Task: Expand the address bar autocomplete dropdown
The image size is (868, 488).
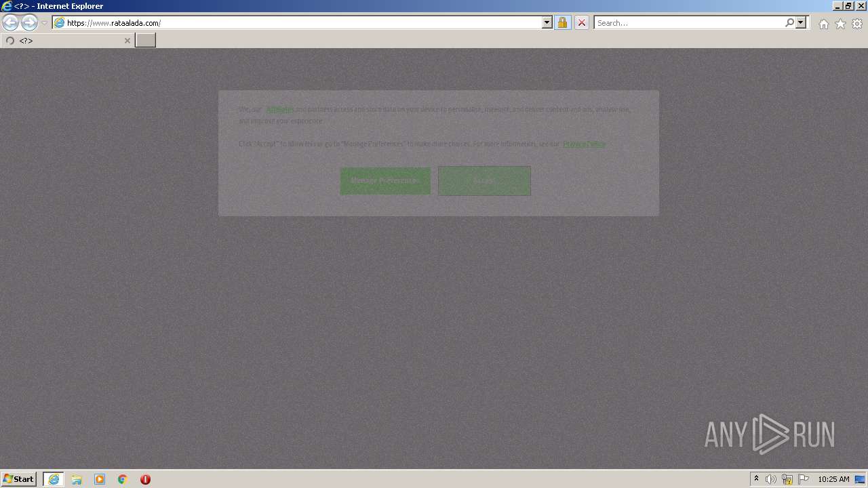Action: click(x=547, y=22)
